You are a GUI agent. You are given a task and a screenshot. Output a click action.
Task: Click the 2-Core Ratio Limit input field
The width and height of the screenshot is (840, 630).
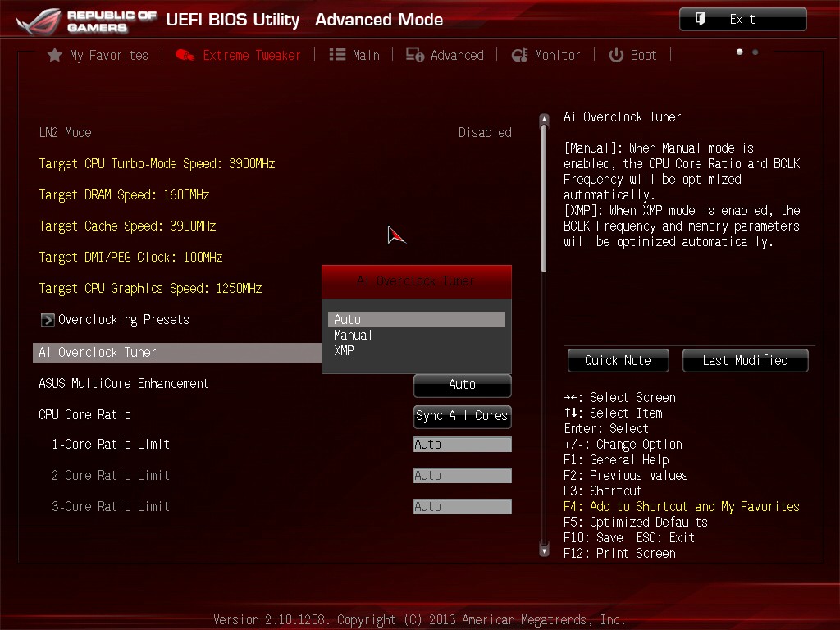463,475
